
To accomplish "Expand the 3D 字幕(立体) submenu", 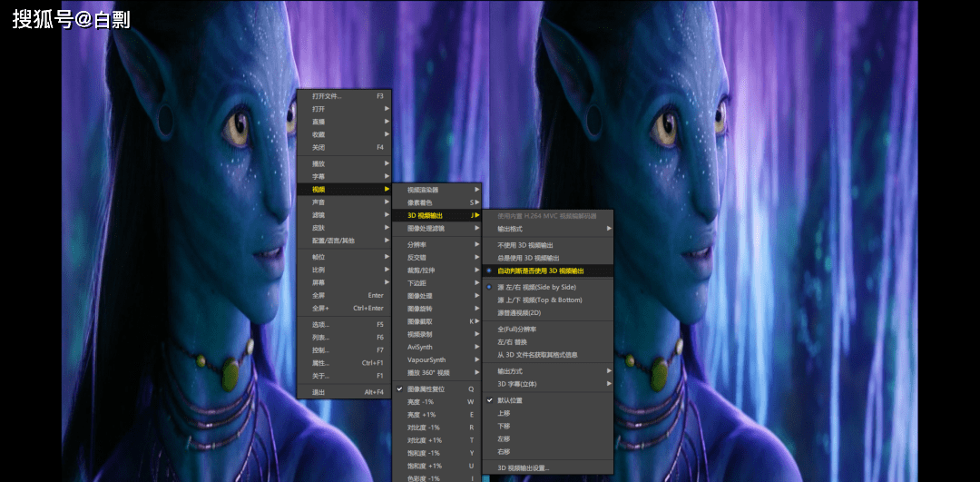I will click(x=547, y=384).
